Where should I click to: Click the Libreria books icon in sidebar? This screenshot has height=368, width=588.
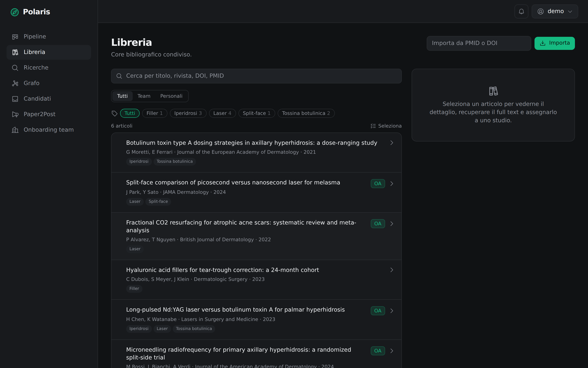click(15, 52)
